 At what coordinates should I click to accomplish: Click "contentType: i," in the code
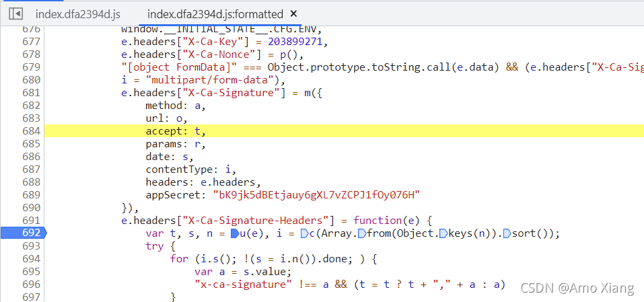(x=191, y=169)
